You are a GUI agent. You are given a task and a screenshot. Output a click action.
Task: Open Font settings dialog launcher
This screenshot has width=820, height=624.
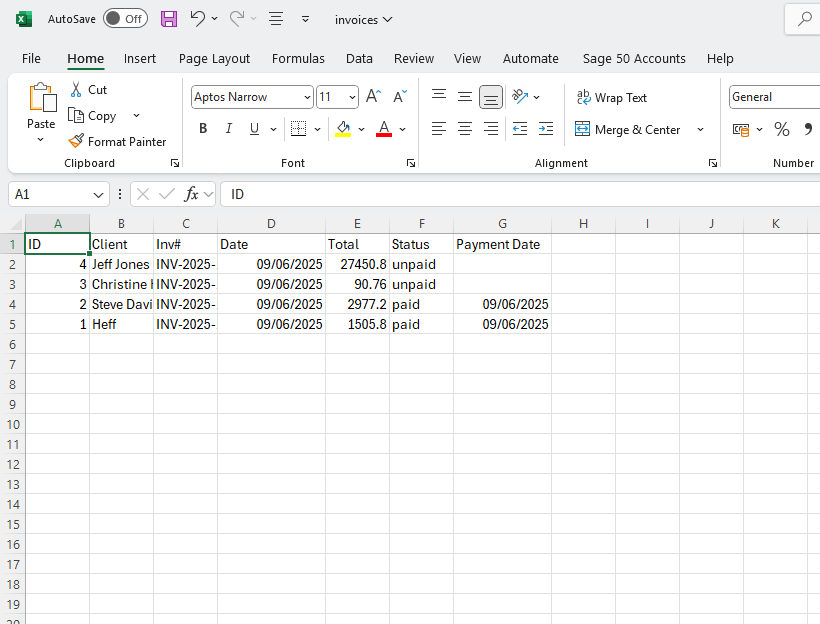click(x=411, y=163)
